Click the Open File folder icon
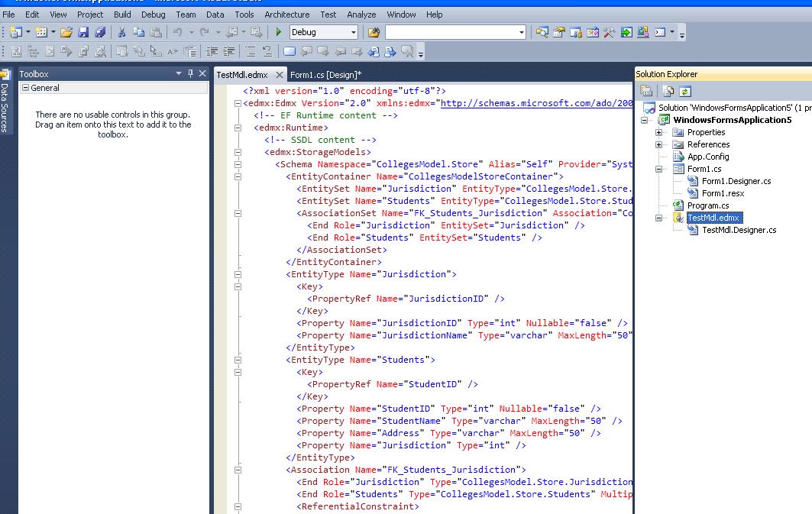Viewport: 812px width, 514px height. pyautogui.click(x=66, y=32)
